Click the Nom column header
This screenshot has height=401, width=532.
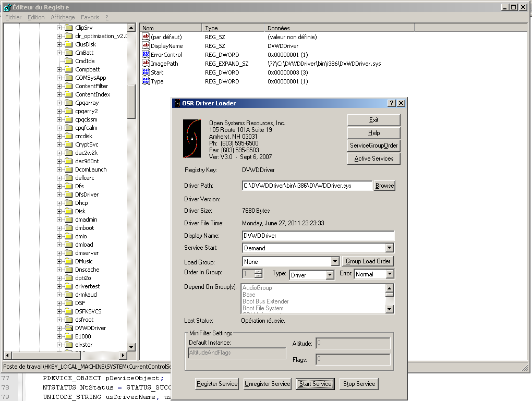(x=171, y=28)
